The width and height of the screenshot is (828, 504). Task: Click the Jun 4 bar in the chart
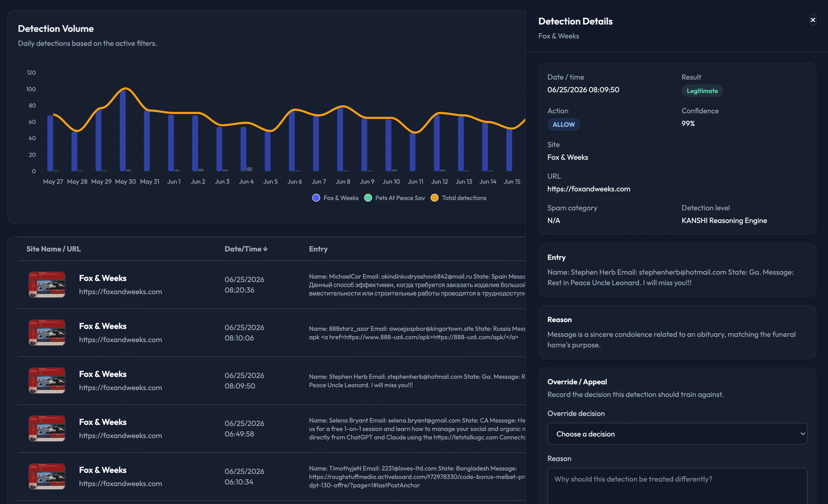(244, 149)
